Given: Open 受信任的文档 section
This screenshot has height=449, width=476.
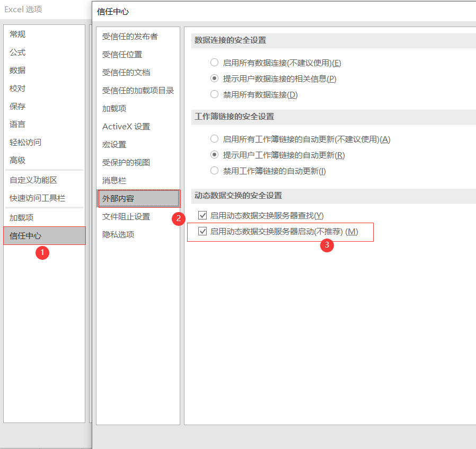Looking at the screenshot, I should coord(138,72).
